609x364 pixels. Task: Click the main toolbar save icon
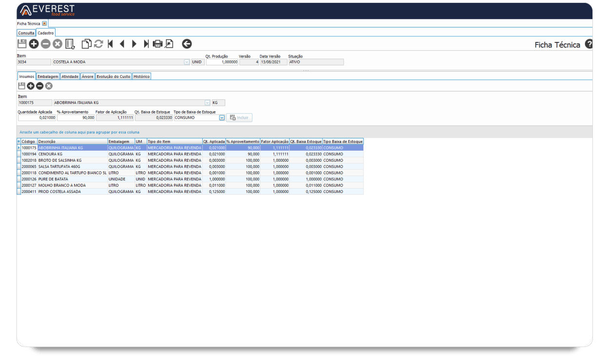[22, 44]
